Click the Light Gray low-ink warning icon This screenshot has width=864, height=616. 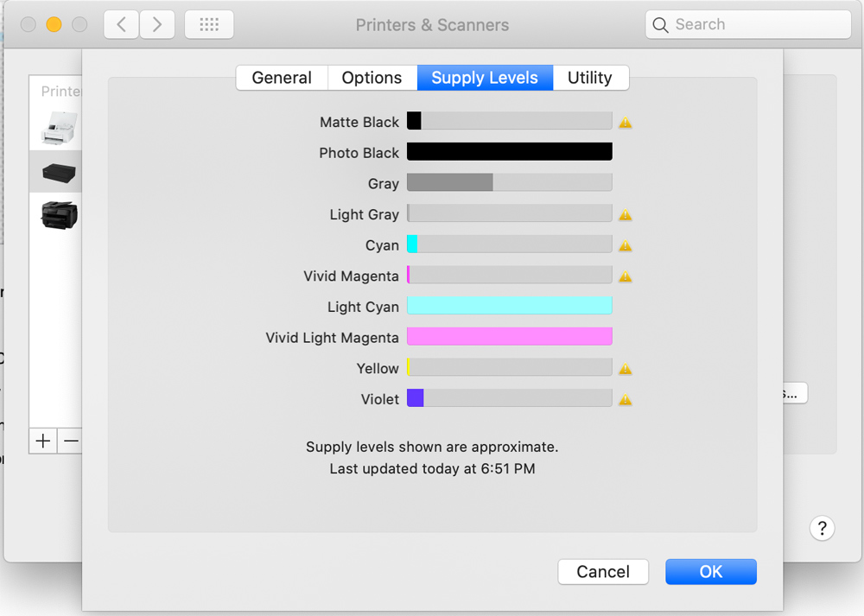626,215
